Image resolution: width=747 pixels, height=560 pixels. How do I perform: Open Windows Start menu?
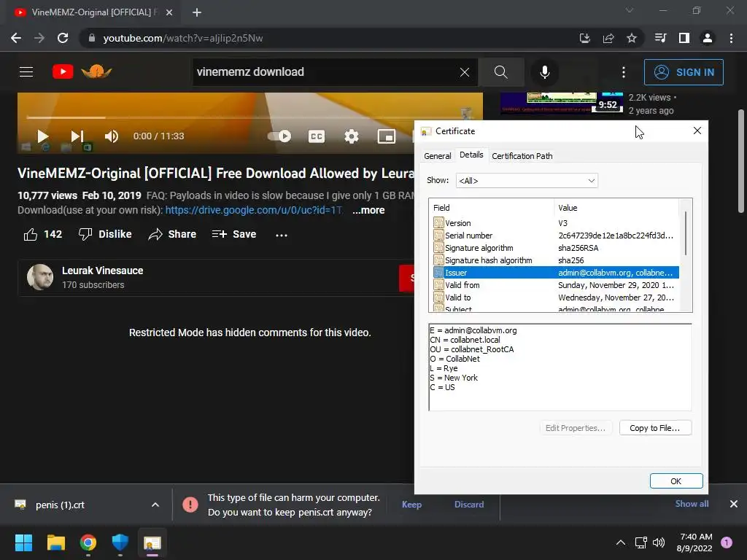tap(23, 542)
